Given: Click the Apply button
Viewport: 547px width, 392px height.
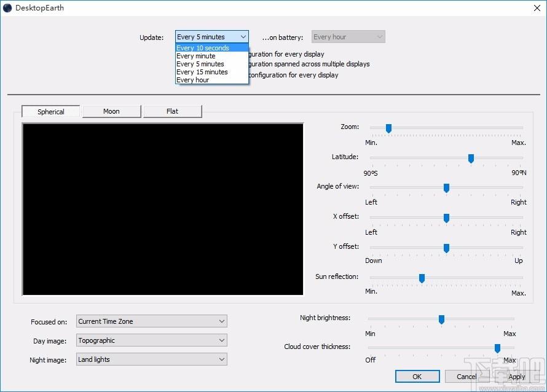Looking at the screenshot, I should pyautogui.click(x=517, y=377).
